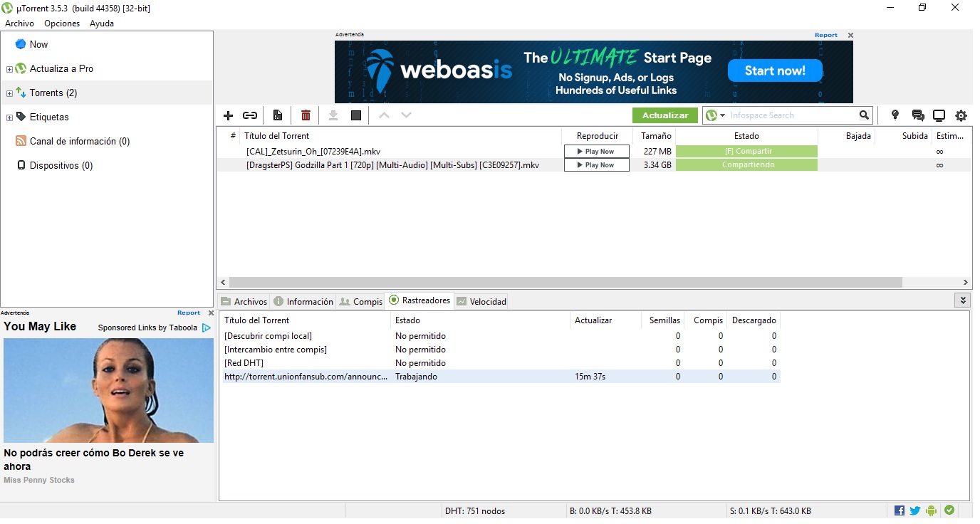The height and width of the screenshot is (524, 980).
Task: Add torrent from URL link icon
Action: click(x=250, y=115)
